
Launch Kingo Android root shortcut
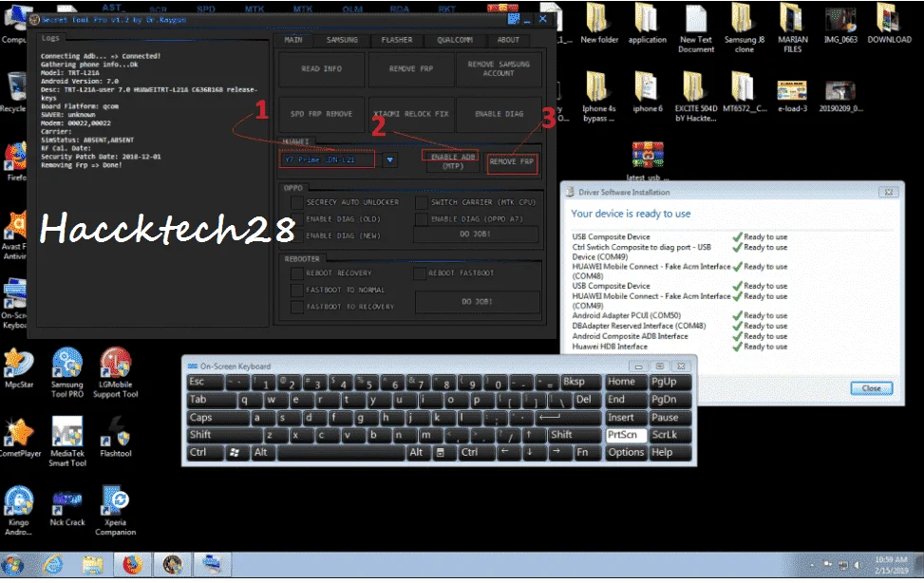click(18, 511)
